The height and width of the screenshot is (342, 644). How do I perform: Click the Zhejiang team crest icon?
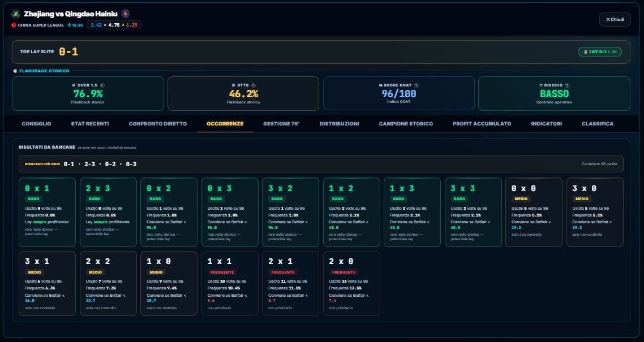pyautogui.click(x=16, y=14)
